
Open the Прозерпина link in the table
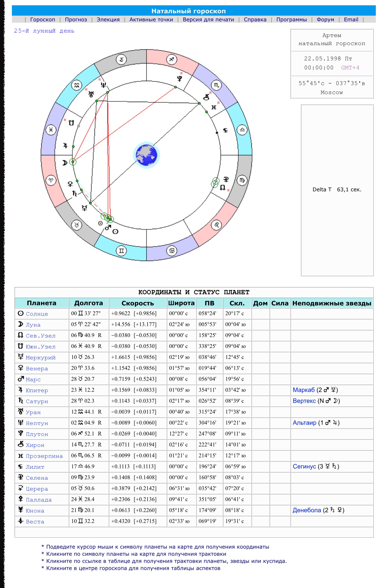(x=44, y=456)
